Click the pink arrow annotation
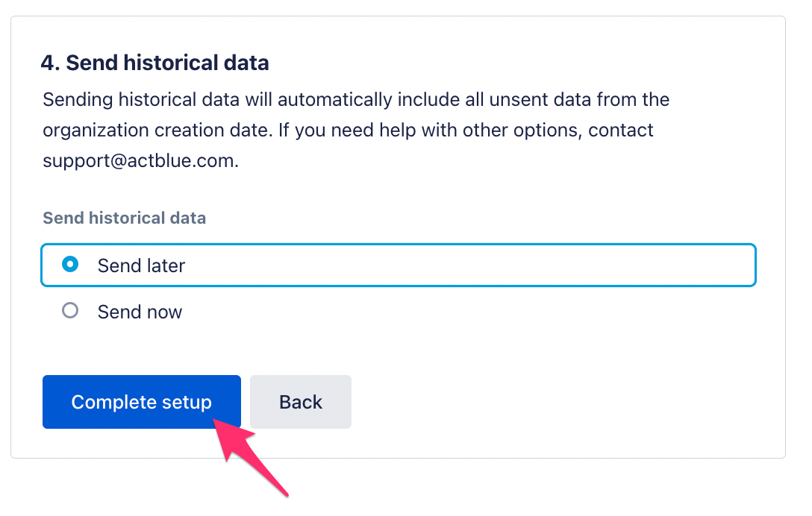Image resolution: width=812 pixels, height=516 pixels. click(249, 455)
